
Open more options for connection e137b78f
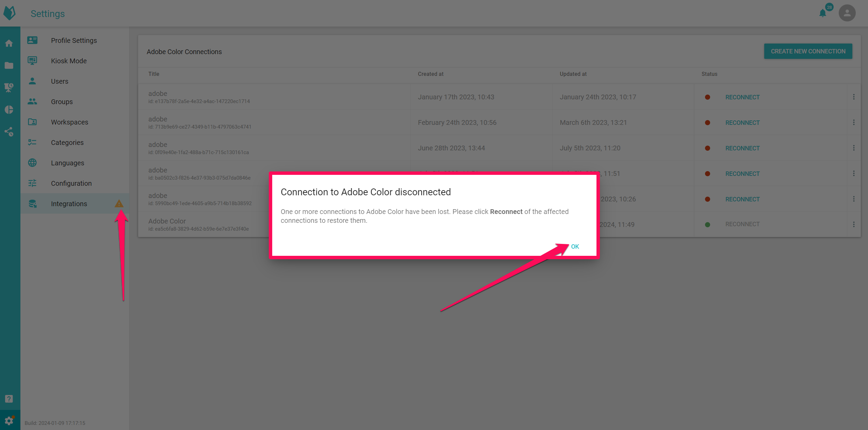click(x=854, y=97)
